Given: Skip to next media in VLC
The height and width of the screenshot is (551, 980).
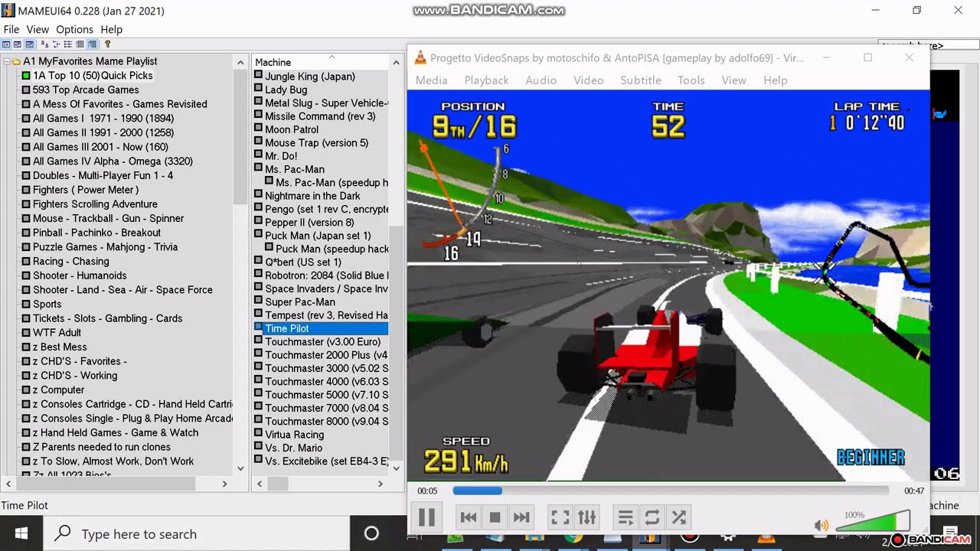Looking at the screenshot, I should coord(521,517).
